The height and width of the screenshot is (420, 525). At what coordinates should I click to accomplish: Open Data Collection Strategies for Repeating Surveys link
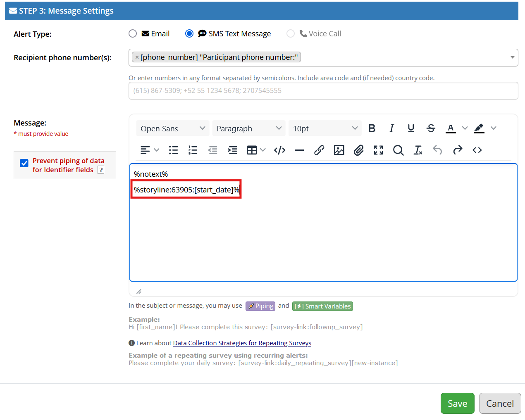(x=242, y=343)
